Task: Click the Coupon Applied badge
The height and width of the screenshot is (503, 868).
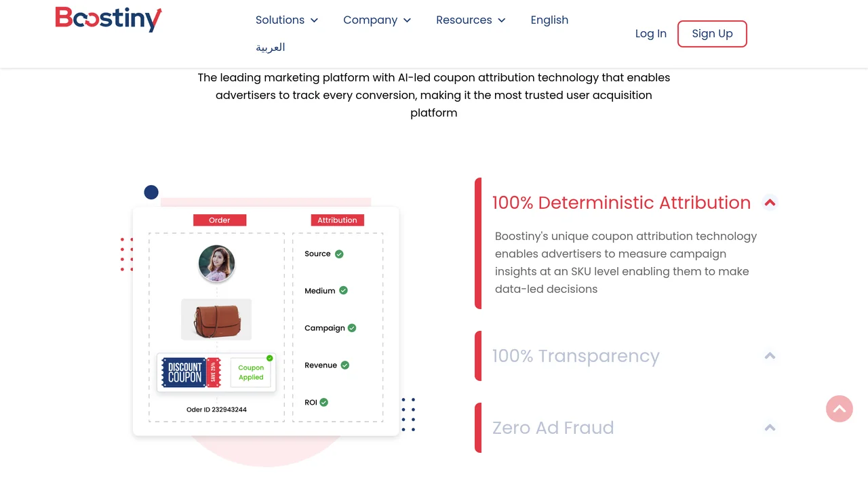Action: point(251,372)
